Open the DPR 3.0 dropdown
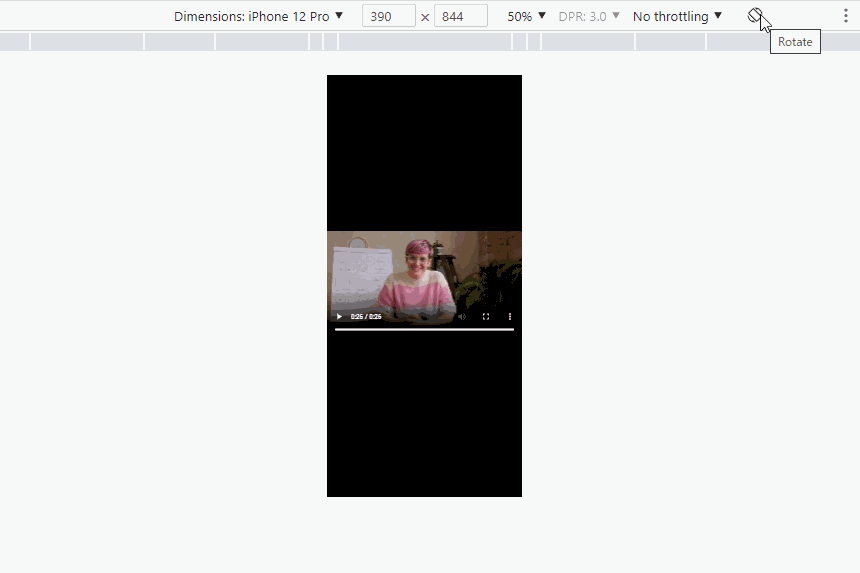860x573 pixels. point(589,16)
